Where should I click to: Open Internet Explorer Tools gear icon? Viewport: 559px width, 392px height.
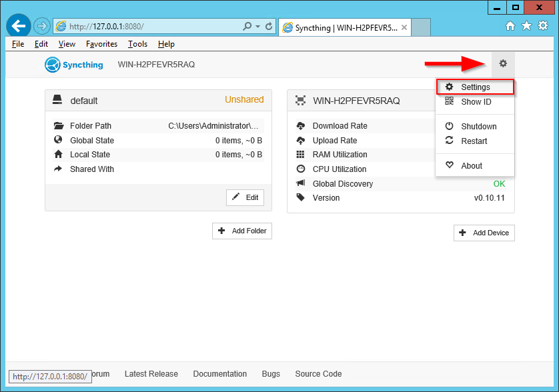pyautogui.click(x=543, y=25)
